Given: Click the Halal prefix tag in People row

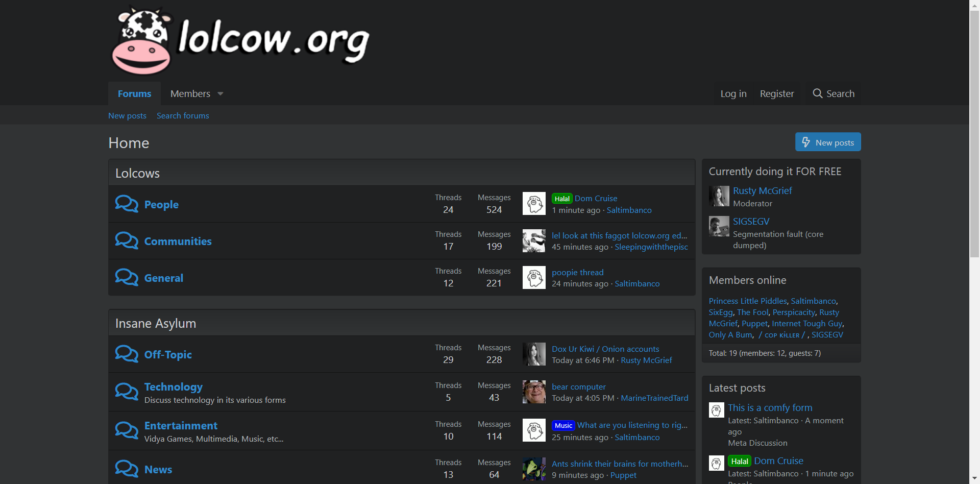Looking at the screenshot, I should (x=562, y=199).
